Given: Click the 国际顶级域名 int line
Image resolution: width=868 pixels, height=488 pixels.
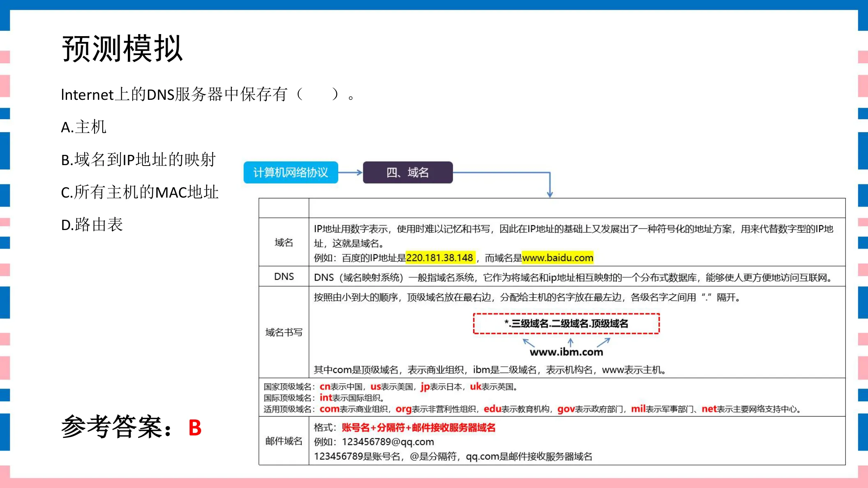Looking at the screenshot, I should point(324,398).
